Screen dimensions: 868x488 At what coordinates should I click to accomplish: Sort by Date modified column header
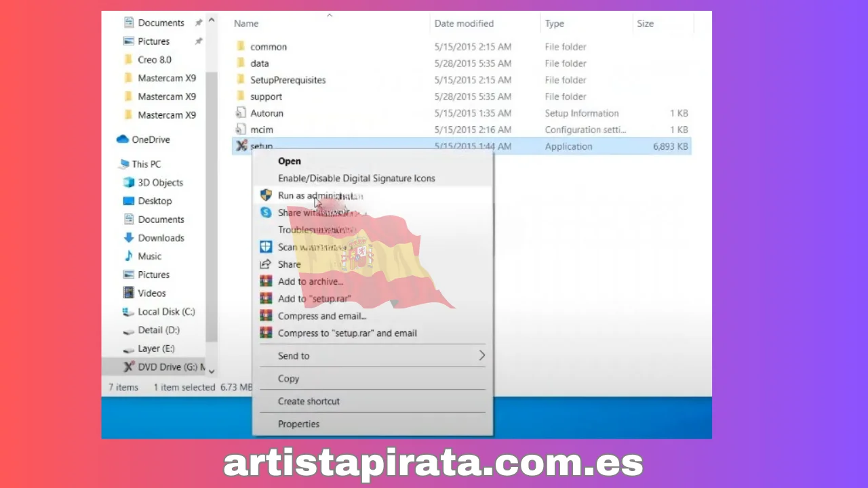coord(464,23)
